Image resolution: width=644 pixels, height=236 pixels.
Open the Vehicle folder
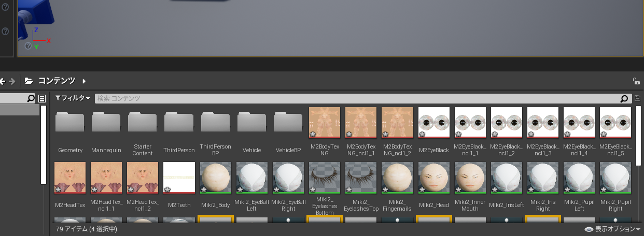251,123
